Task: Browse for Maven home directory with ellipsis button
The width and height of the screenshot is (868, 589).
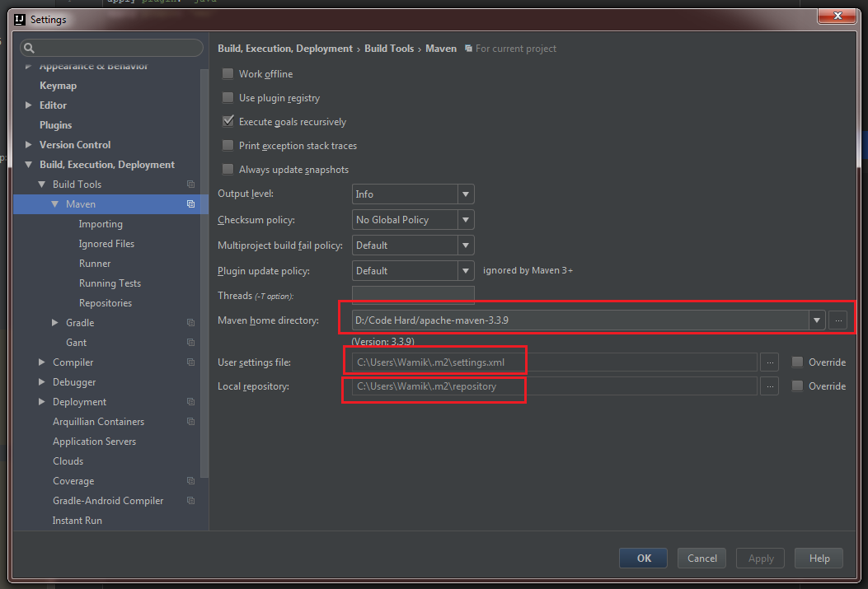Action: point(838,320)
